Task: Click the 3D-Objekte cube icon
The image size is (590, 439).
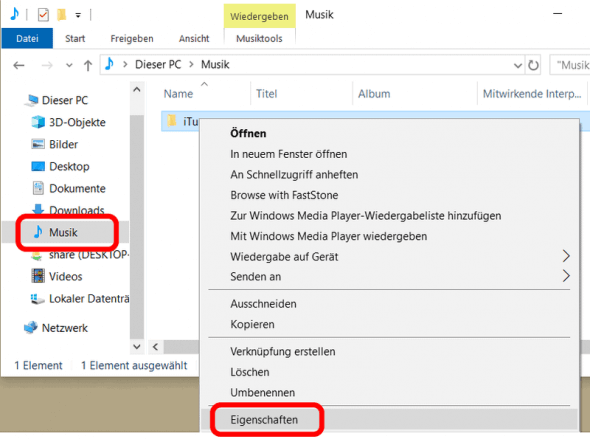Action: pos(38,122)
